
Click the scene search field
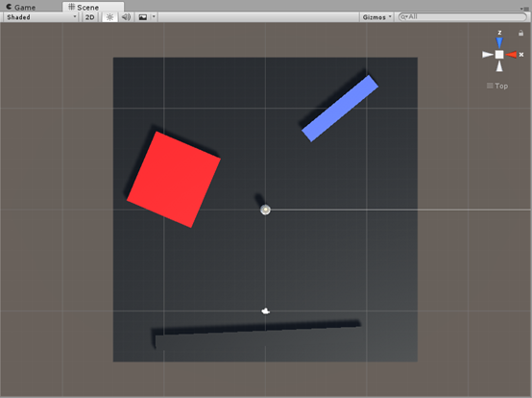coord(463,16)
